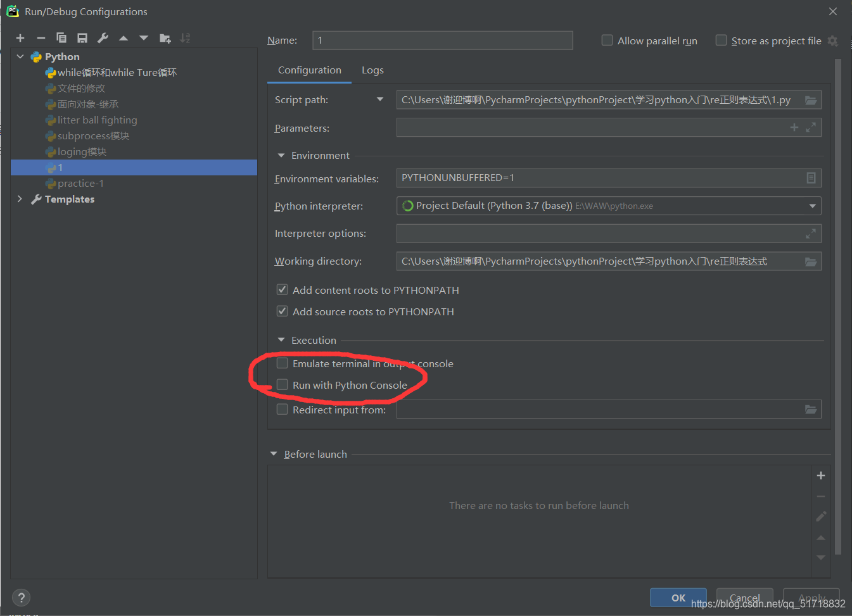Viewport: 852px width, 616px height.
Task: Expand the Interpreter options field
Action: (811, 234)
